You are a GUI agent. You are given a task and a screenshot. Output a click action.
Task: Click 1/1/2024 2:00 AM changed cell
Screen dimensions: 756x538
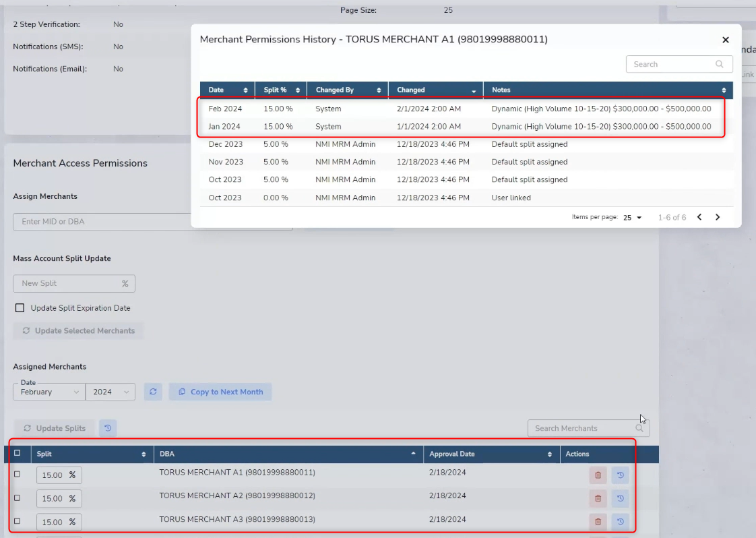point(429,127)
